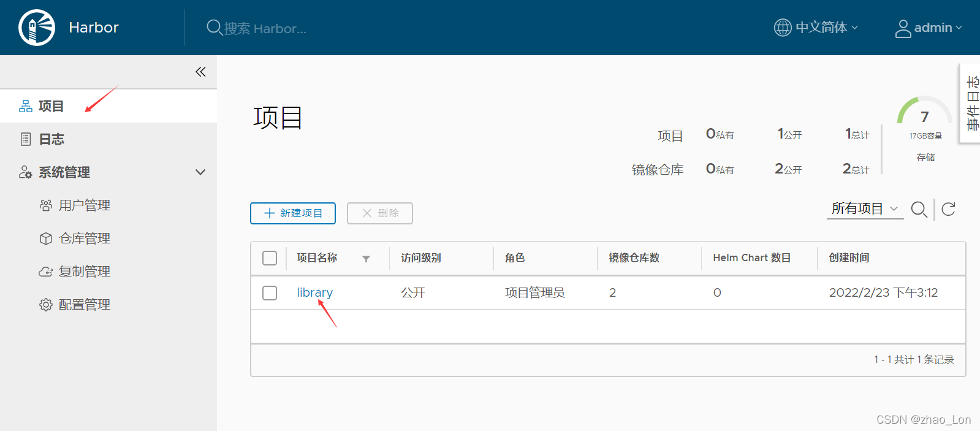
Task: Click the admin user avatar icon
Action: (x=903, y=28)
